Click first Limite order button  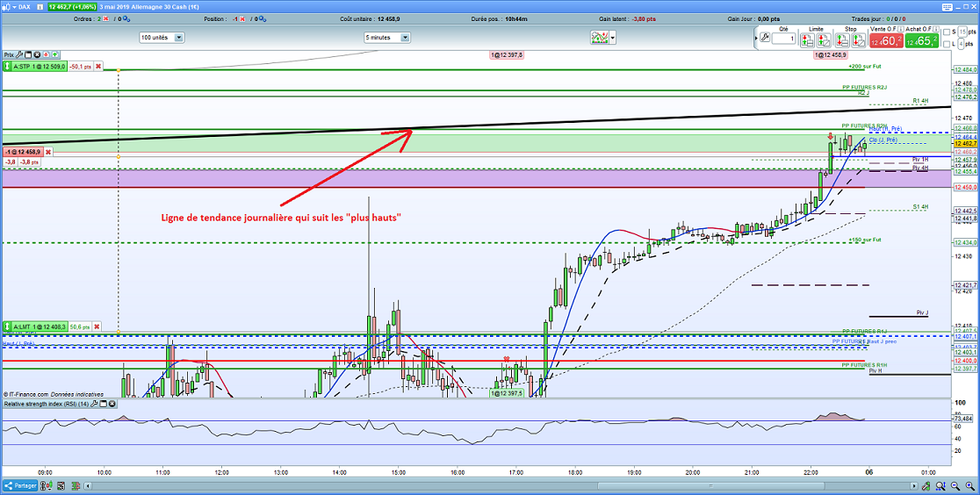(x=807, y=40)
